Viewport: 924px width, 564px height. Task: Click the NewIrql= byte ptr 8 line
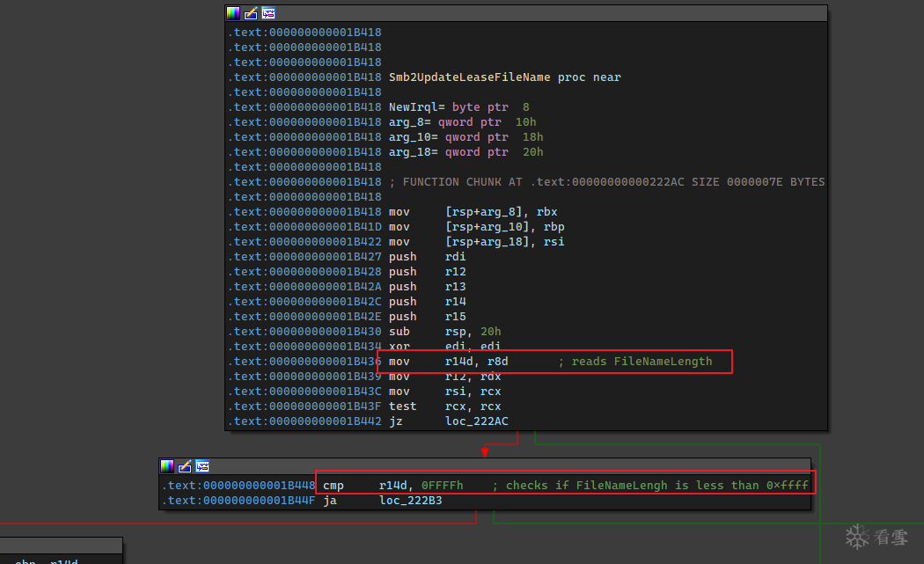(x=459, y=107)
